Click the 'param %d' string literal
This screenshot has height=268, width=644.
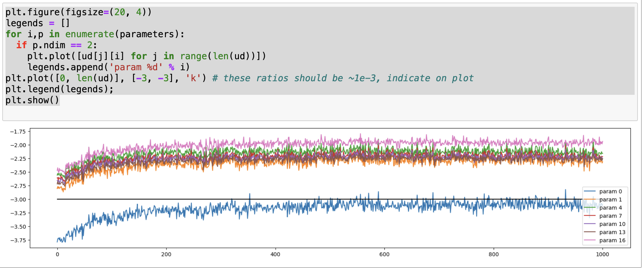click(136, 67)
